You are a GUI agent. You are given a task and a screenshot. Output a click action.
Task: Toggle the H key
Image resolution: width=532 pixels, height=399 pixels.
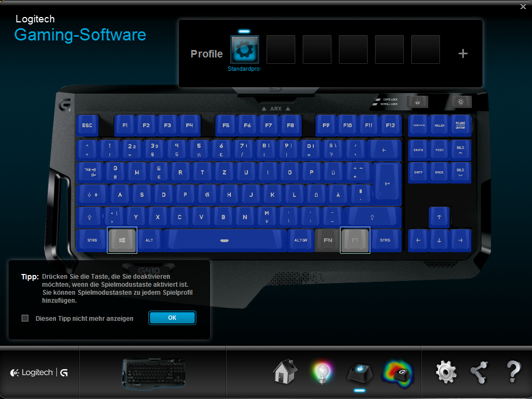[229, 195]
